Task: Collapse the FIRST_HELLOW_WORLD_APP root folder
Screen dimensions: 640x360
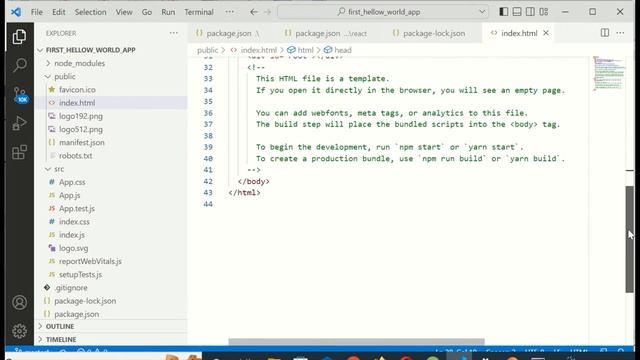Action: [90, 50]
